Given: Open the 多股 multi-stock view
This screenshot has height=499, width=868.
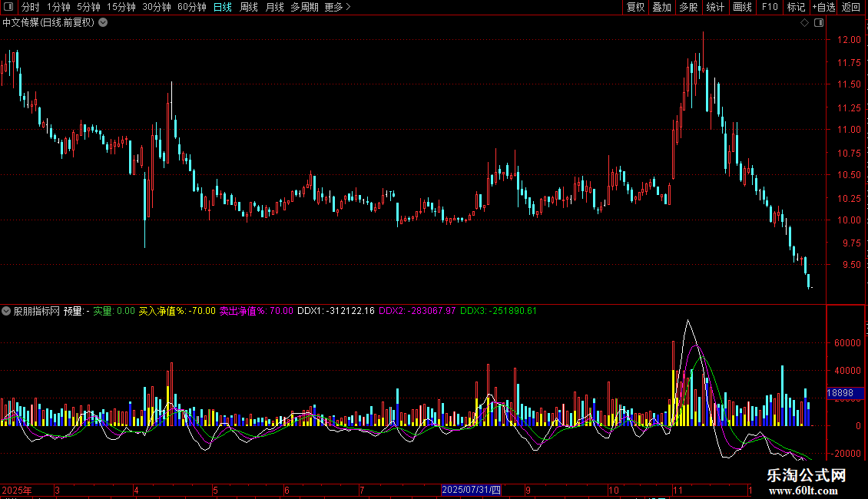Looking at the screenshot, I should click(688, 7).
